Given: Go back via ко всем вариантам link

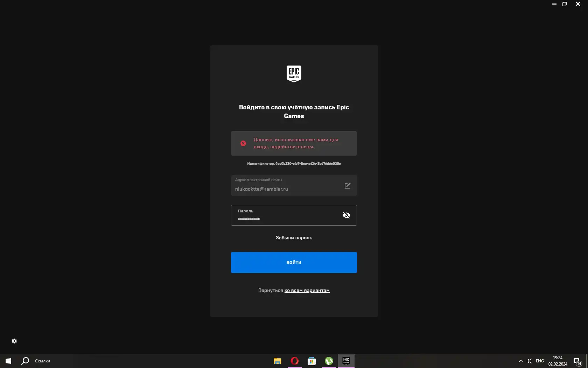Looking at the screenshot, I should 307,290.
